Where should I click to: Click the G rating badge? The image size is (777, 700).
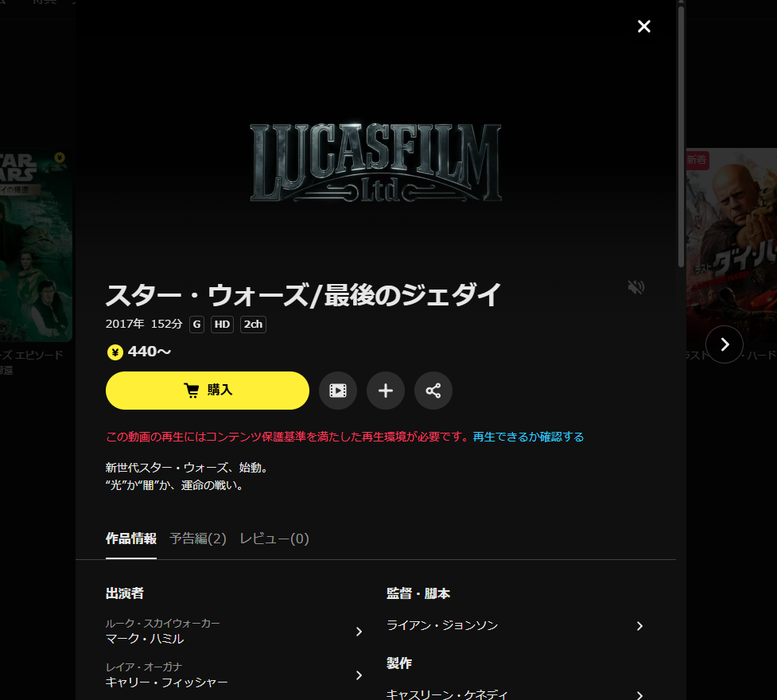click(196, 325)
